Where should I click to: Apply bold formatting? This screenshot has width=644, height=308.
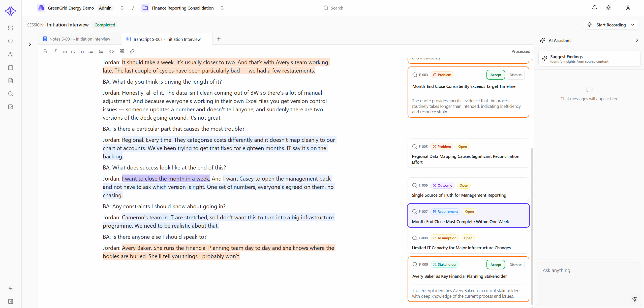[x=45, y=51]
